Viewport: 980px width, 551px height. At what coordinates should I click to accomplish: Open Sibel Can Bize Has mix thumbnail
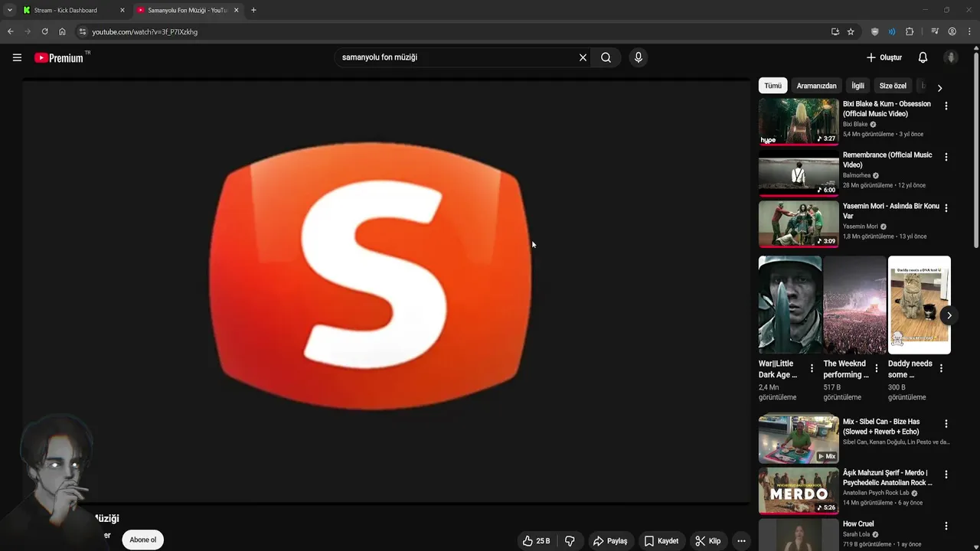point(799,439)
